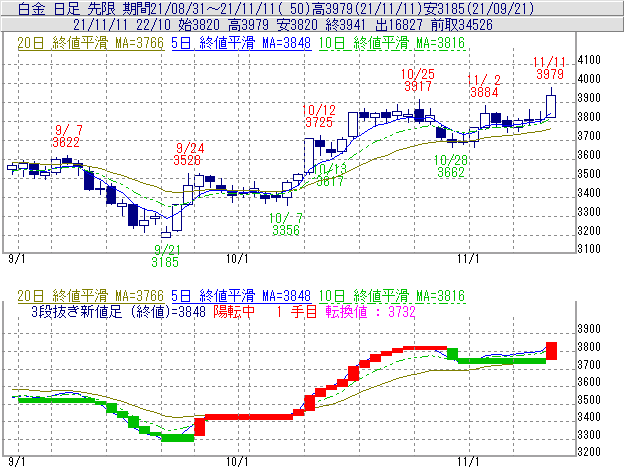Click the lower 10日 終値平滑 MA=3816 legend
The width and height of the screenshot is (624, 475).
[x=392, y=296]
